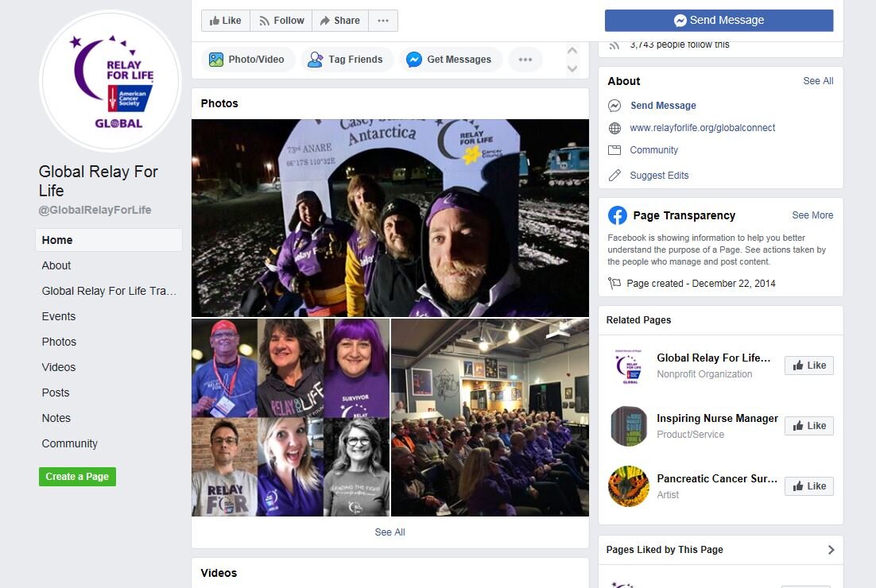Click the Pancreatic Cancer Sur... page name
Image resolution: width=876 pixels, height=588 pixels.
click(x=717, y=478)
